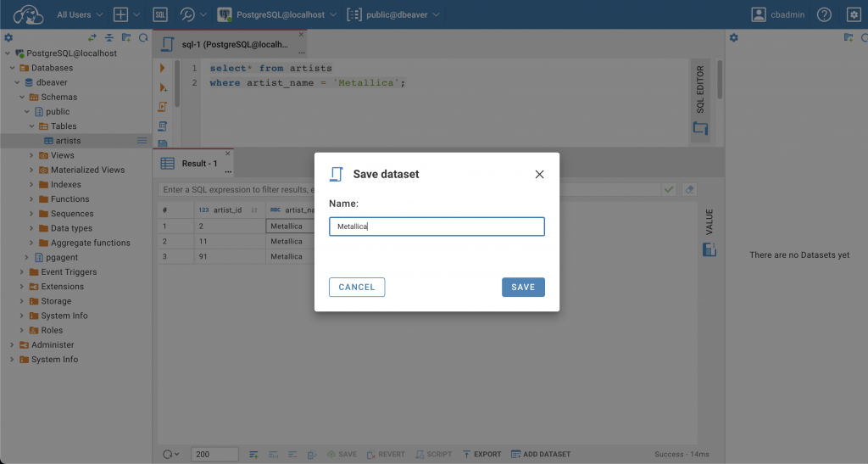Open the help question mark icon
Image resolution: width=868 pixels, height=464 pixels.
click(x=824, y=14)
